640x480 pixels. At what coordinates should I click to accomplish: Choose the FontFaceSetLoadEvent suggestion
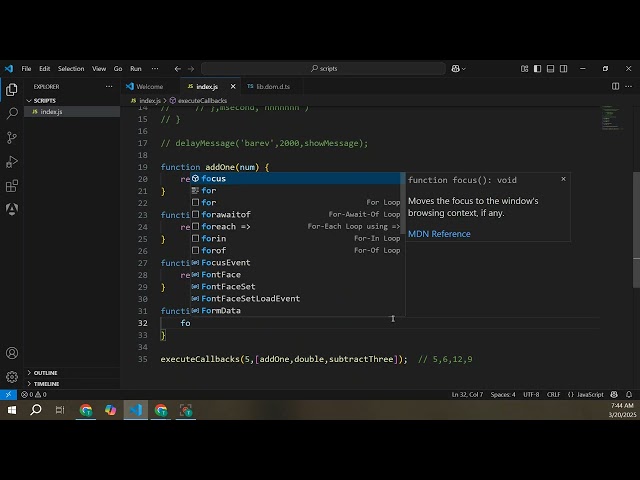(x=296, y=298)
